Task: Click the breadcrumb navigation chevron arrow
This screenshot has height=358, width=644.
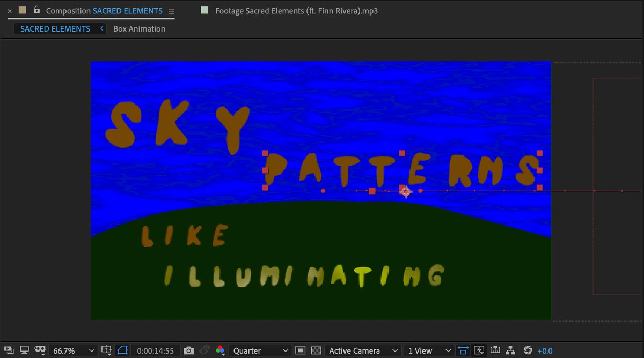Action: tap(101, 28)
